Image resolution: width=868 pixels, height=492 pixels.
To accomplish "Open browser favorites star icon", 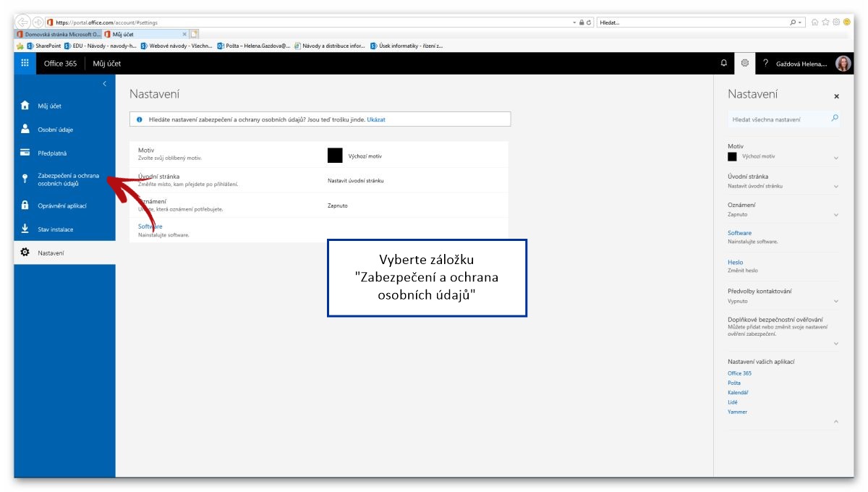I will [825, 22].
